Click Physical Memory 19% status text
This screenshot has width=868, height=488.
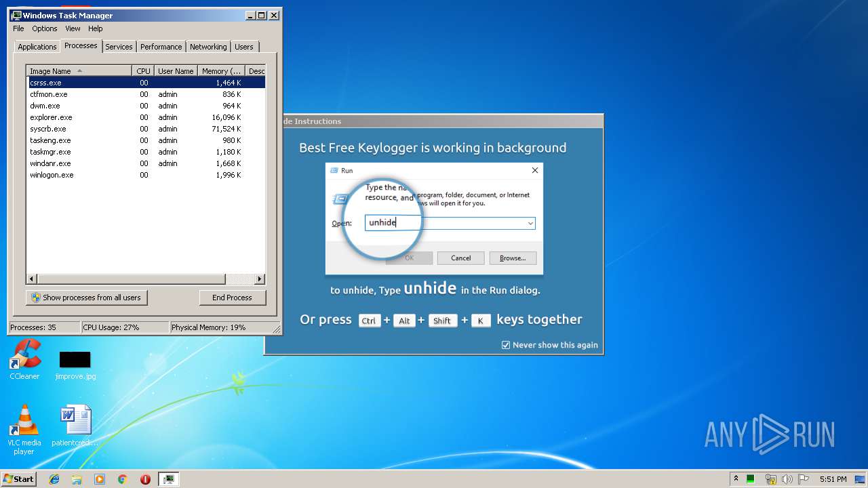[209, 327]
